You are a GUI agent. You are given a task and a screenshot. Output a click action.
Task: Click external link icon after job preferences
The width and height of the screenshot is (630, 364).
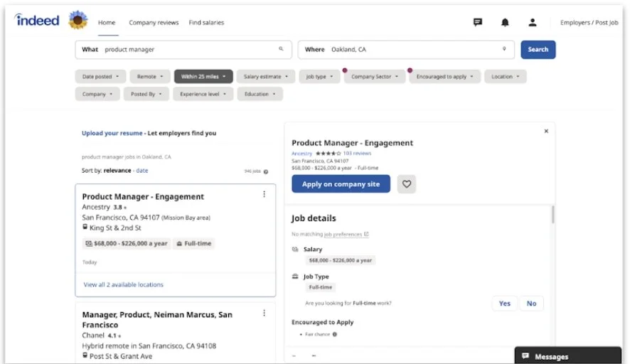(366, 234)
